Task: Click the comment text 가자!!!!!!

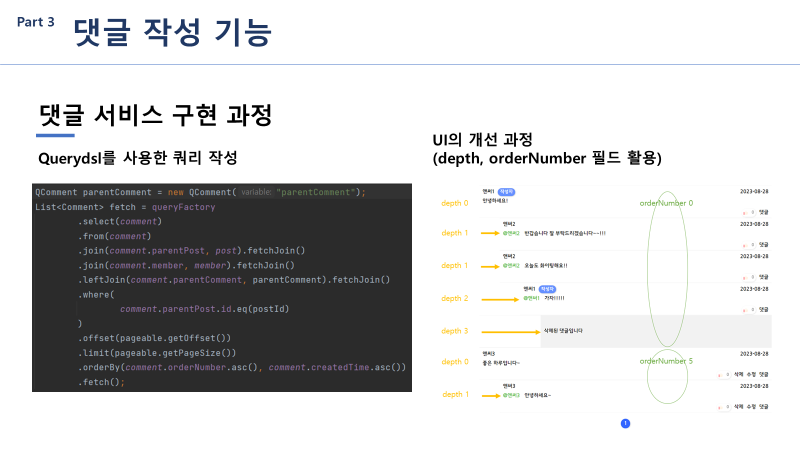Action: 555,298
